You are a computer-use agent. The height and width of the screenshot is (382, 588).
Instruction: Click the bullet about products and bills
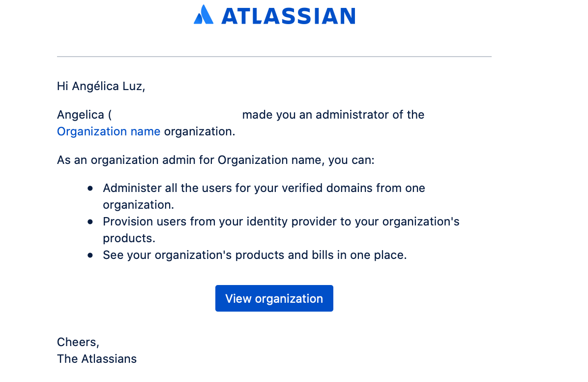point(254,255)
